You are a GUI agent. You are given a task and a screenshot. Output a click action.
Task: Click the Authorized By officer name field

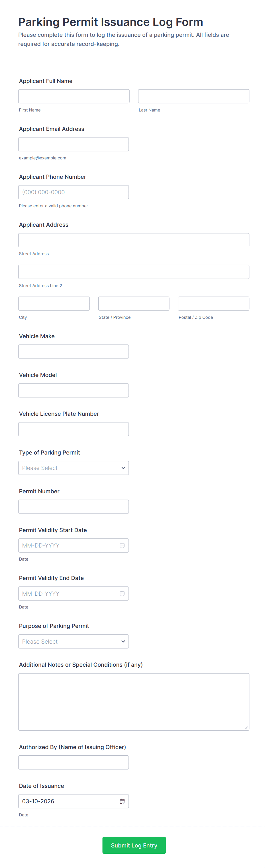pyautogui.click(x=74, y=762)
